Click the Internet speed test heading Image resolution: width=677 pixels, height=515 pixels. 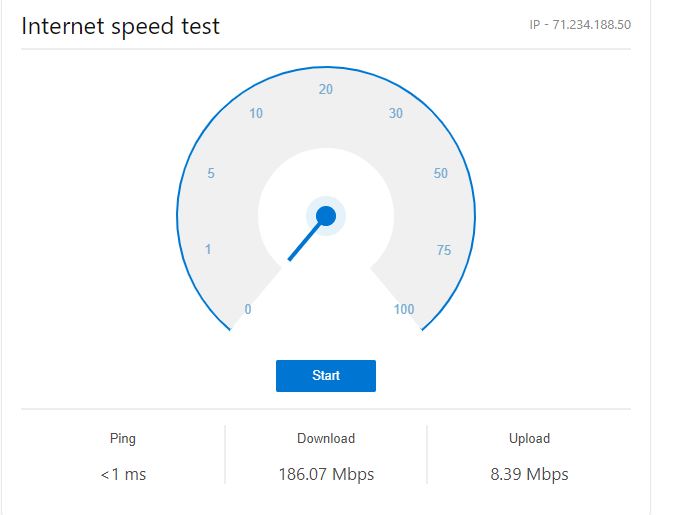point(120,26)
